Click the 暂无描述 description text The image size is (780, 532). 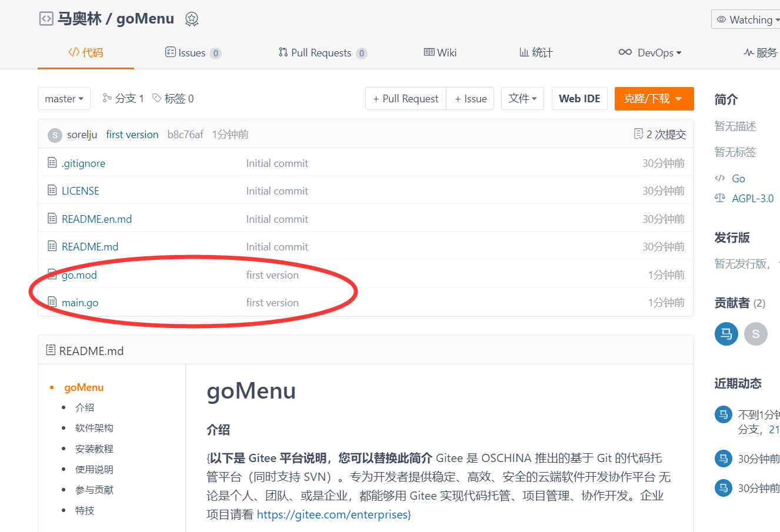735,126
